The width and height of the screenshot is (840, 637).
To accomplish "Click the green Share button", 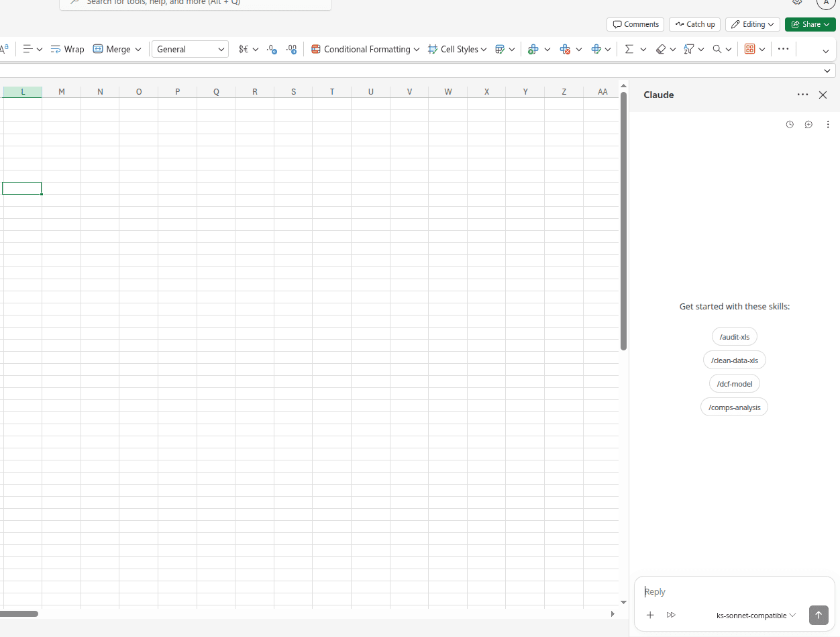I will 810,24.
